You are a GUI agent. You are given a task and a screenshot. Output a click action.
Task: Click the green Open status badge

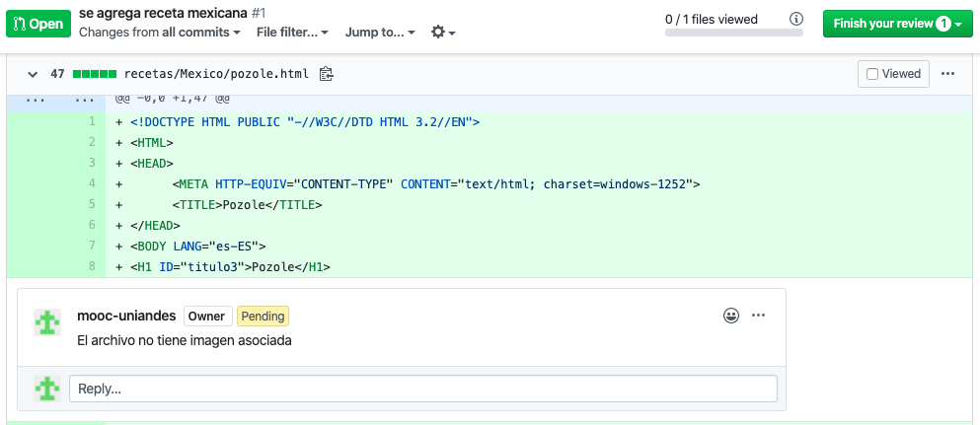tap(38, 24)
